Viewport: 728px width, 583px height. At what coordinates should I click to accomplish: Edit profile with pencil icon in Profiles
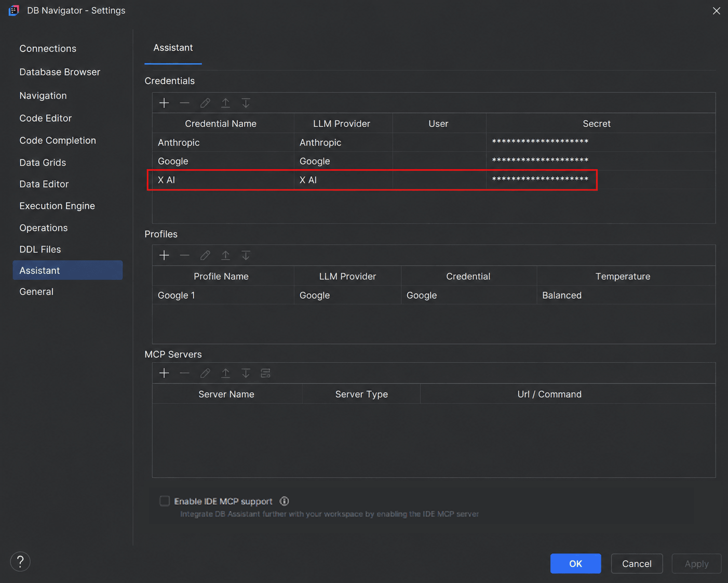[205, 255]
